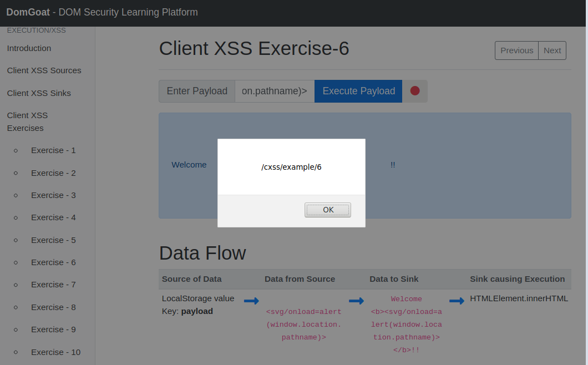588x365 pixels.
Task: Go to the Previous exercise
Action: tap(516, 50)
